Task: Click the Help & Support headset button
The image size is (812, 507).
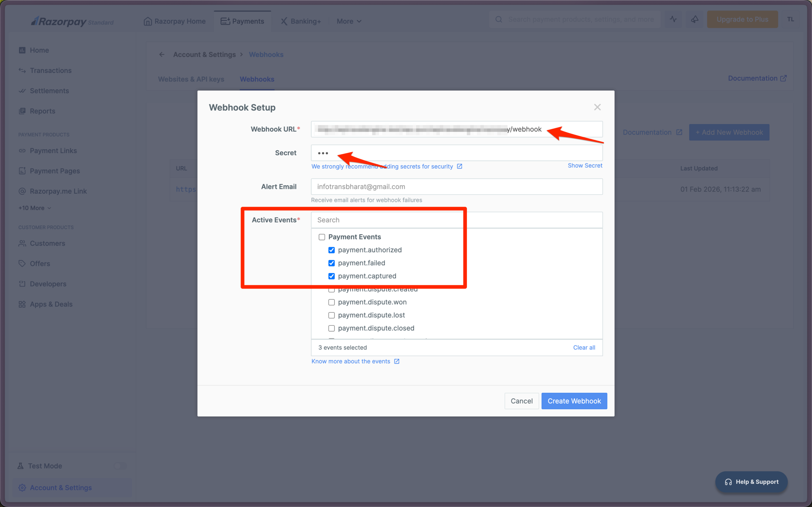Action: click(x=752, y=482)
